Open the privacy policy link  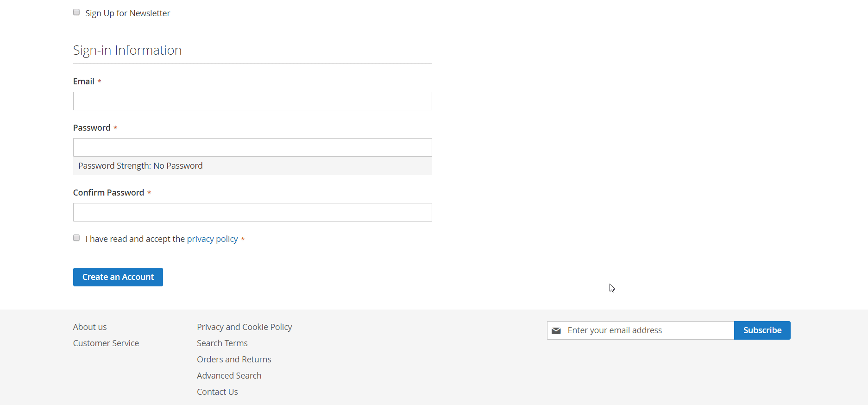pyautogui.click(x=213, y=239)
